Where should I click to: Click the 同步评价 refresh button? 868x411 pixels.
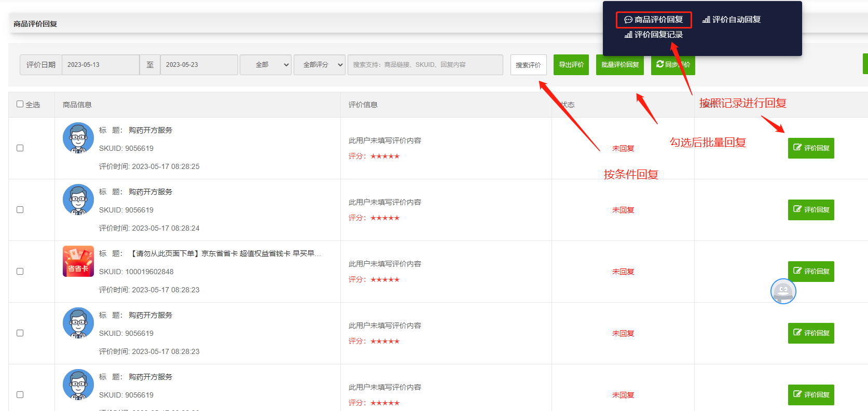point(672,65)
